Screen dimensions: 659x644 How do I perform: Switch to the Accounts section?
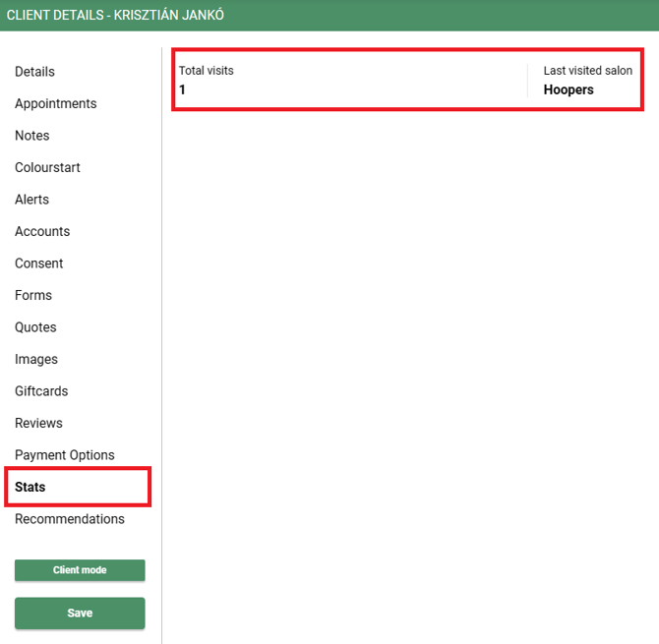pyautogui.click(x=42, y=232)
